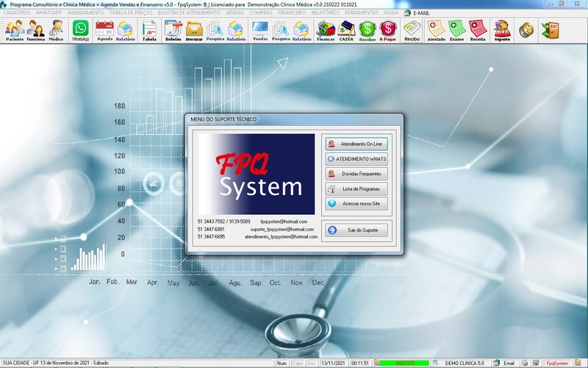The image size is (588, 368).
Task: Open Dúvidas Frequentes button
Action: click(356, 174)
